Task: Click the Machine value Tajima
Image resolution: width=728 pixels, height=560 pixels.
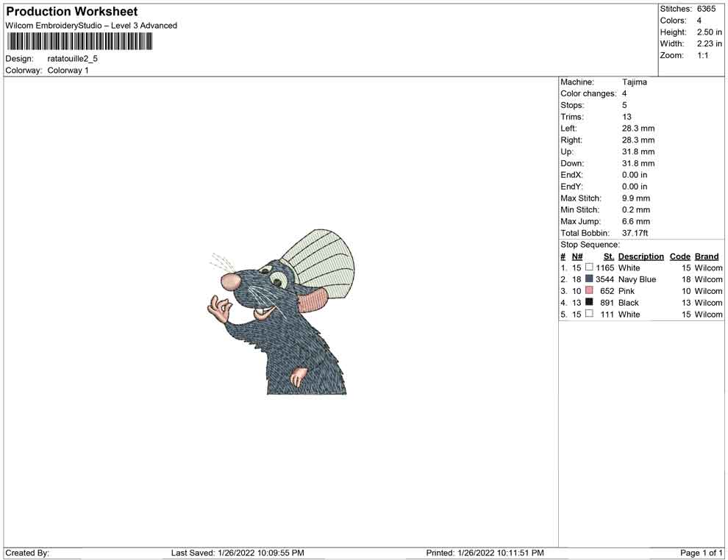Action: pos(634,82)
